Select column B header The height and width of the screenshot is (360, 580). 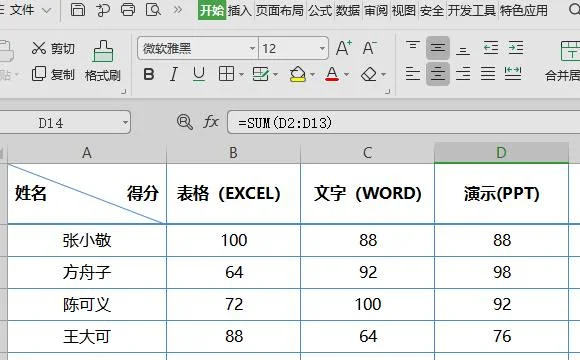233,152
